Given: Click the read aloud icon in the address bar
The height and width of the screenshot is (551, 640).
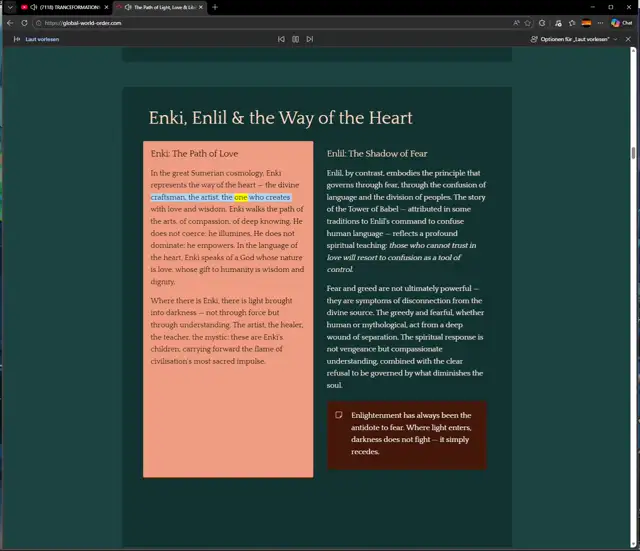Looking at the screenshot, I should tap(515, 22).
